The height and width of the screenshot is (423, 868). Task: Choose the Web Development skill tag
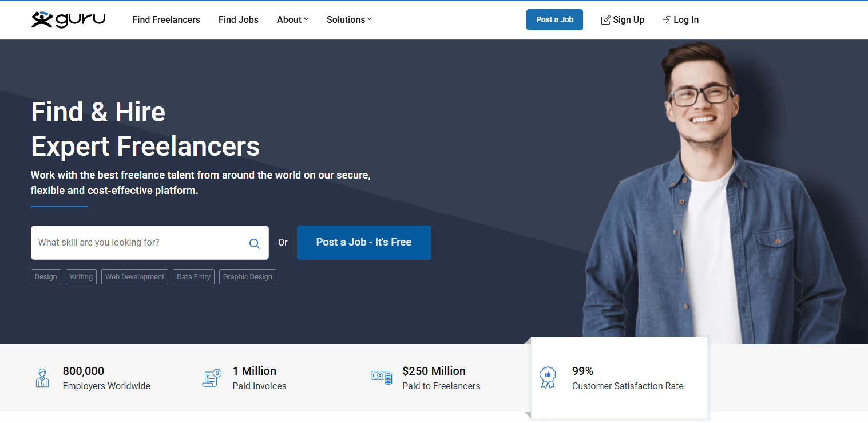point(134,276)
